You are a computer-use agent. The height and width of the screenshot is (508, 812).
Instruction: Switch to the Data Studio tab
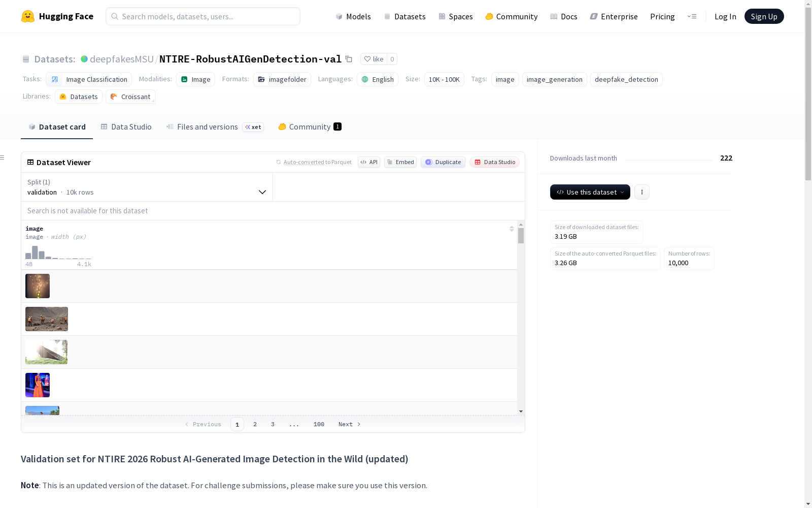pyautogui.click(x=126, y=127)
